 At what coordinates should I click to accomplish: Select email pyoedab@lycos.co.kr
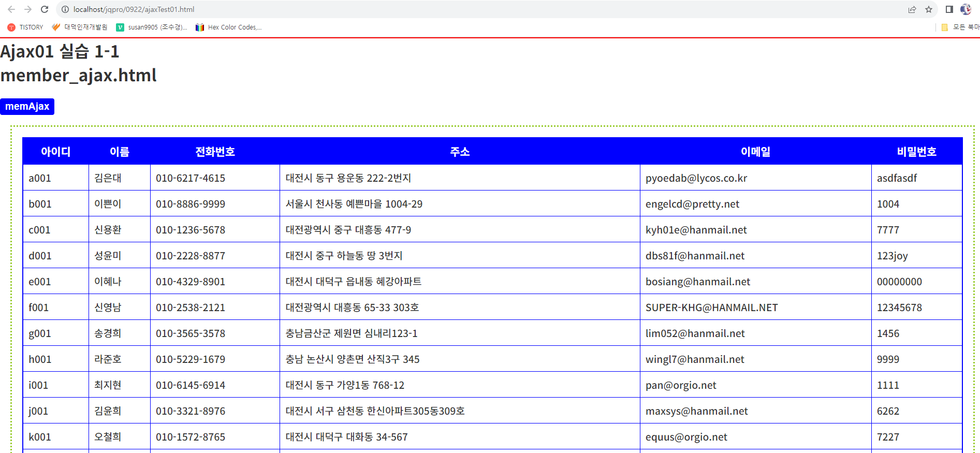[x=696, y=178]
